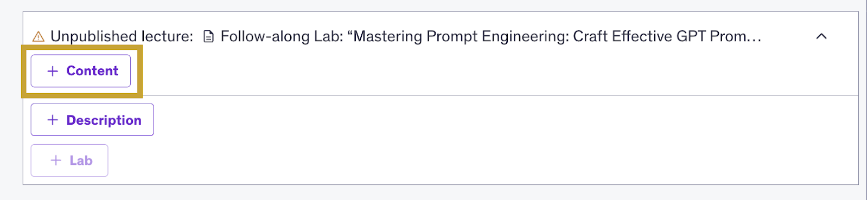Select the Follow-along Lab lecture title text
Viewport: 868px width, 200px height.
(491, 36)
